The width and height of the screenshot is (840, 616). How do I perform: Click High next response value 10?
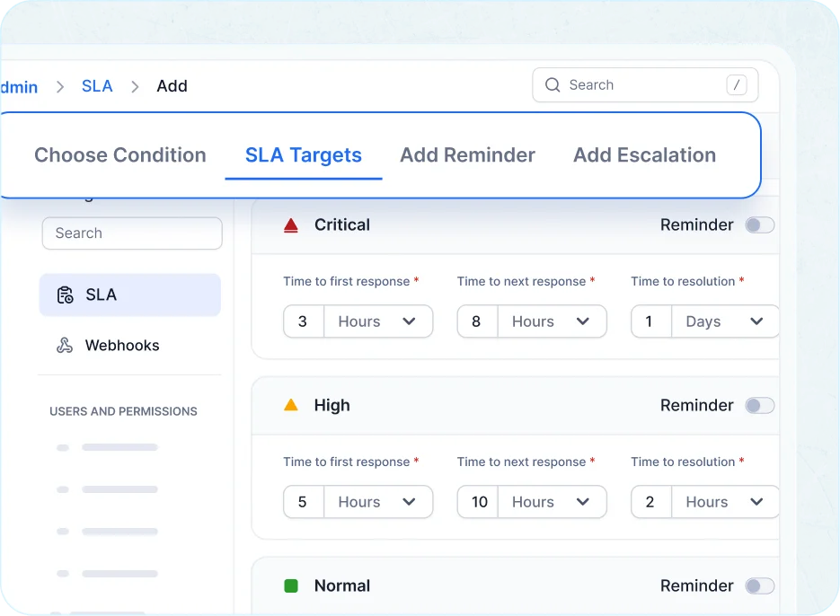[x=478, y=502]
